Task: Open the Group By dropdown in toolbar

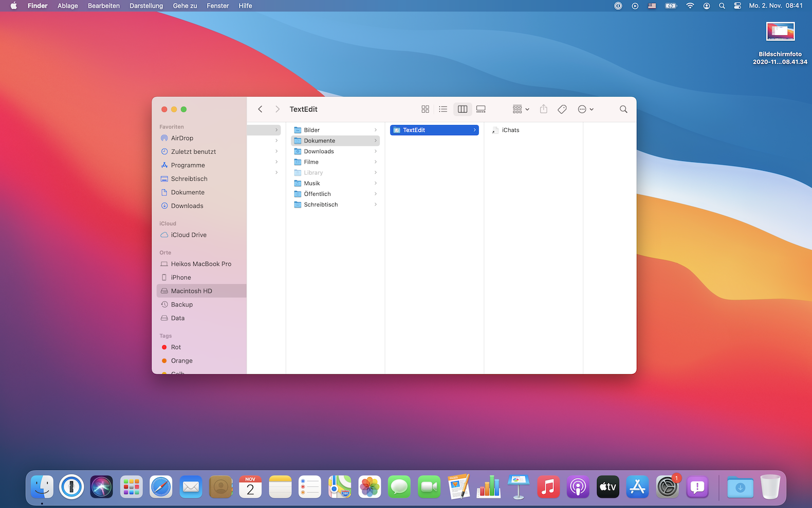Action: 521,109
